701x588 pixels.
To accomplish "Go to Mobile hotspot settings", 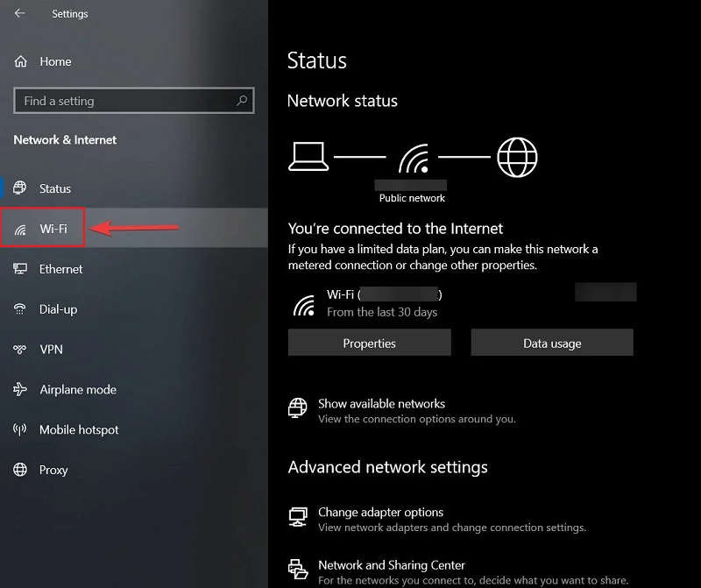I will [79, 430].
